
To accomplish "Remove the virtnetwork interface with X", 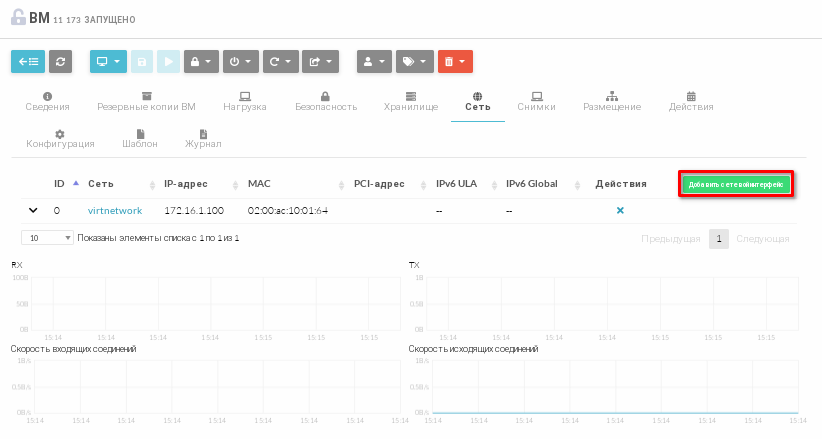I will 620,211.
